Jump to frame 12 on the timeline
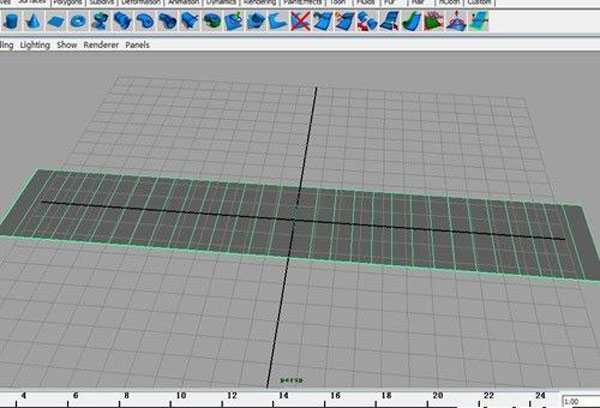Screen dimensions: 600x408 (232, 396)
